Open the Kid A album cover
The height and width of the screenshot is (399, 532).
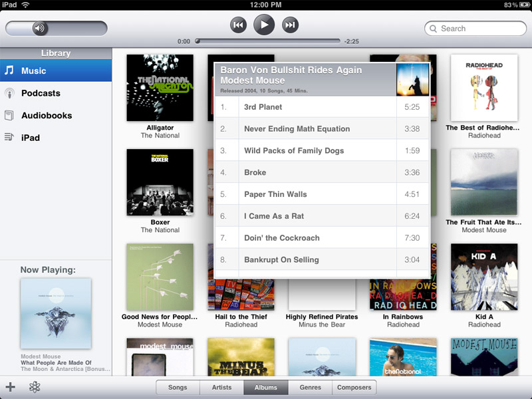[484, 277]
